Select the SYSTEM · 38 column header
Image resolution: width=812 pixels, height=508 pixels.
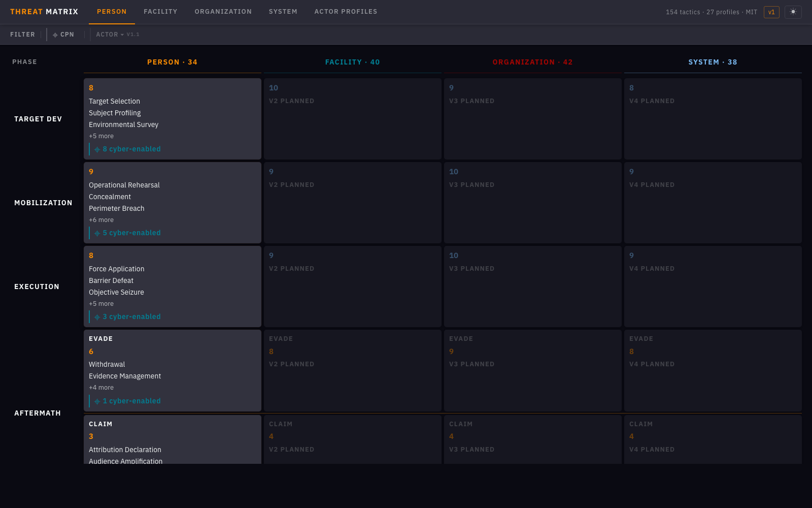[713, 62]
